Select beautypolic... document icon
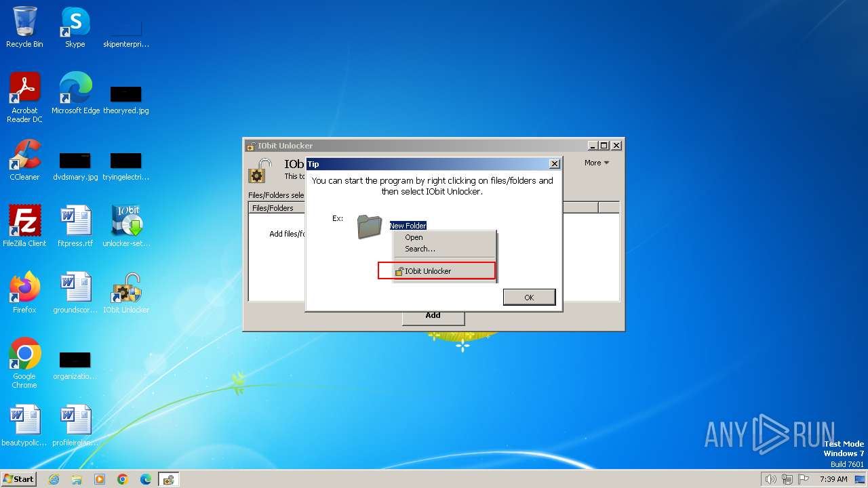 point(24,425)
